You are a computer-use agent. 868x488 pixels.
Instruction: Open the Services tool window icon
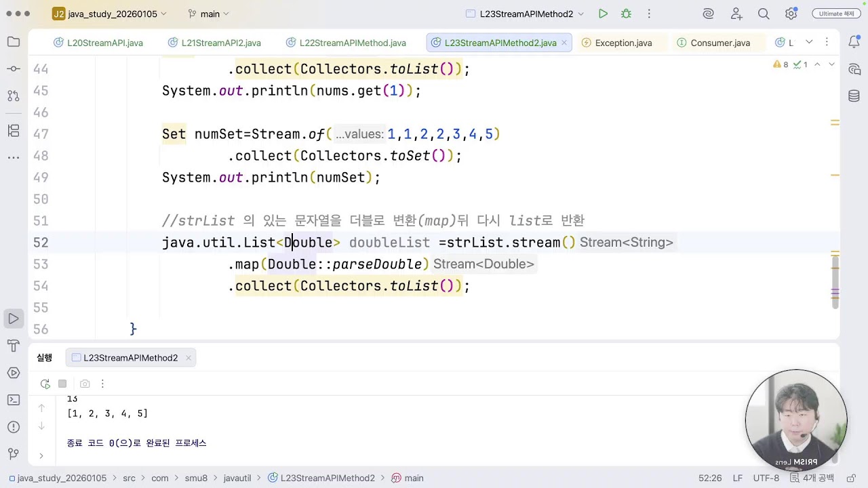(14, 373)
